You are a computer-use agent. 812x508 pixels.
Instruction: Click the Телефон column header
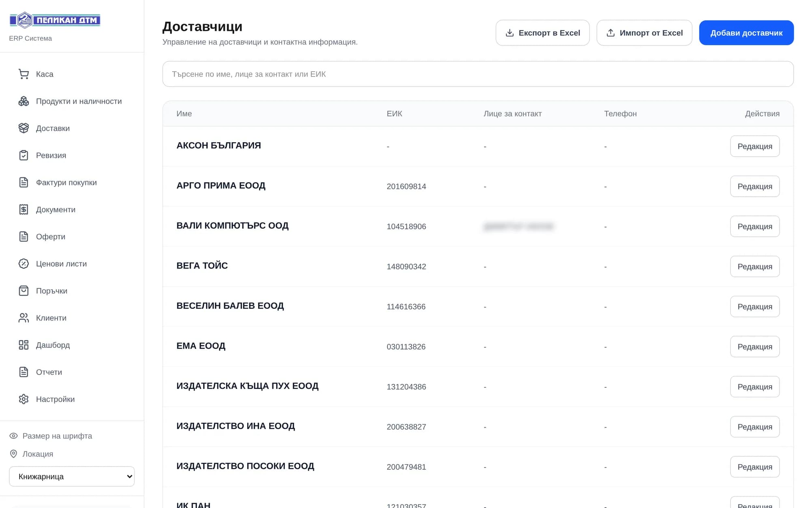[x=620, y=114]
